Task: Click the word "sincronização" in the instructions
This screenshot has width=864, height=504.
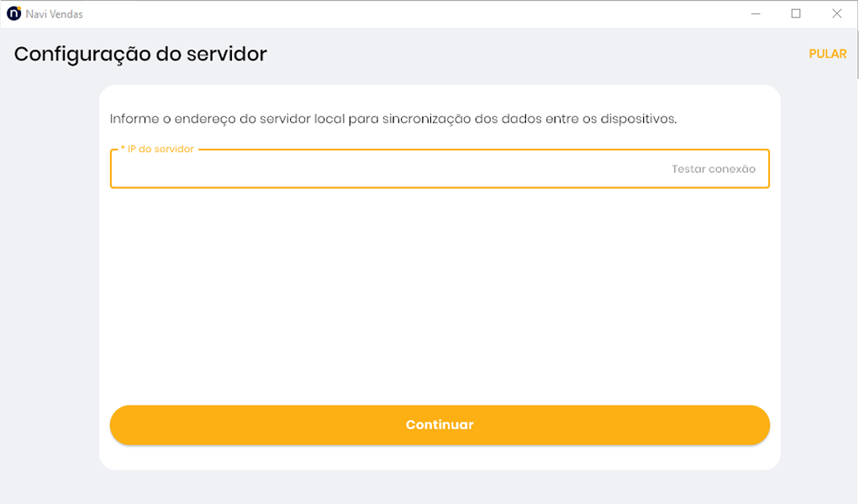Action: point(426,119)
